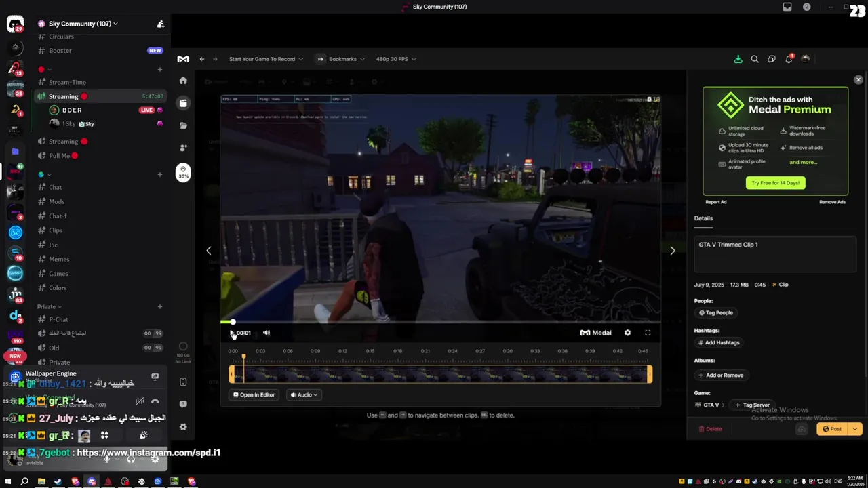
Task: Edit the GTA V Trimmed Clip 1 title field
Action: (x=775, y=254)
